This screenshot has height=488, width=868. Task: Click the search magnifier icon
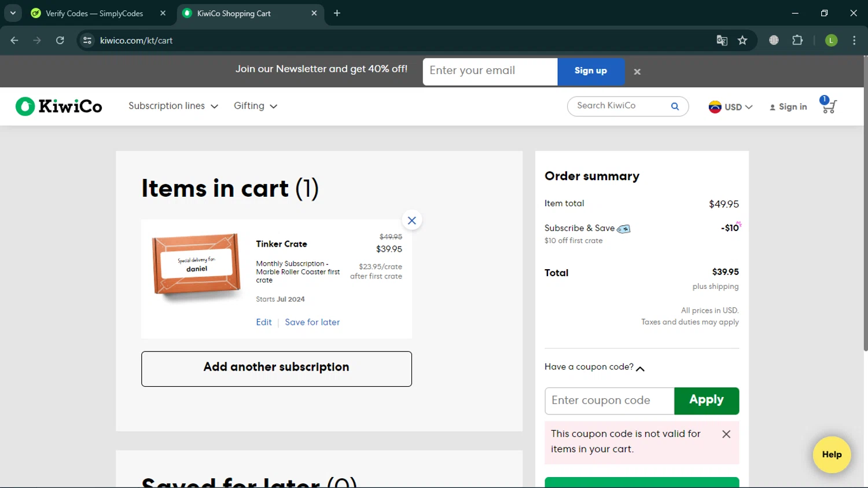(x=675, y=106)
